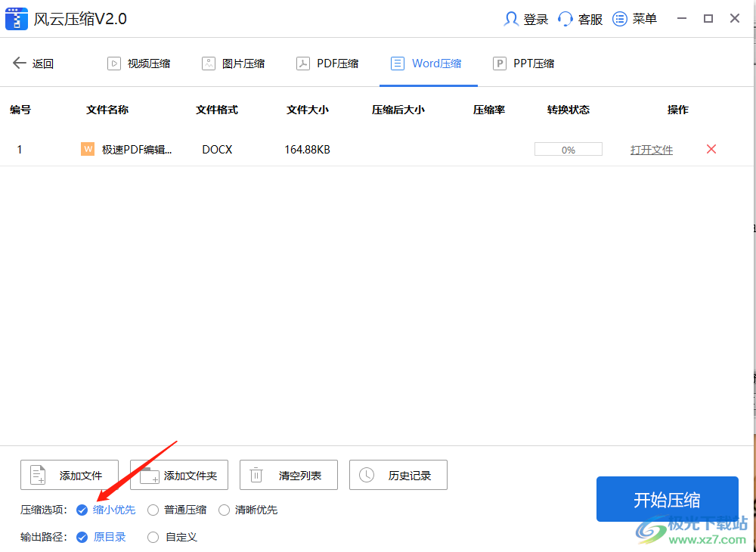Switch to PPT压缩 tab
Screen dimensions: 756x552
coord(524,64)
